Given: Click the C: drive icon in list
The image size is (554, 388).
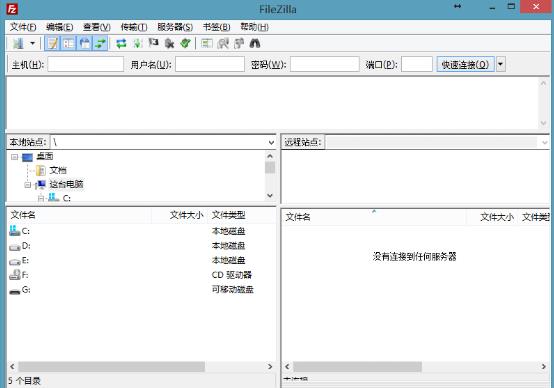Looking at the screenshot, I should [14, 231].
